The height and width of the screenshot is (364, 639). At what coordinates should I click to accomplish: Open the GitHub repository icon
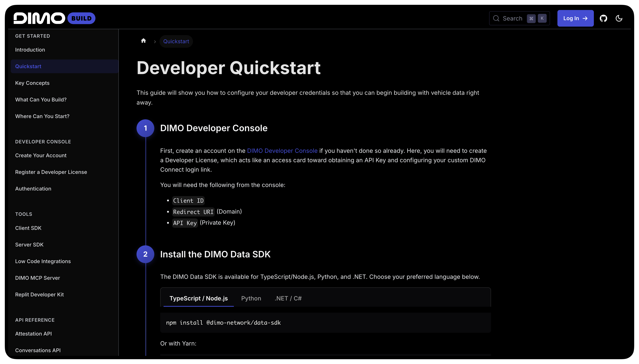(603, 18)
